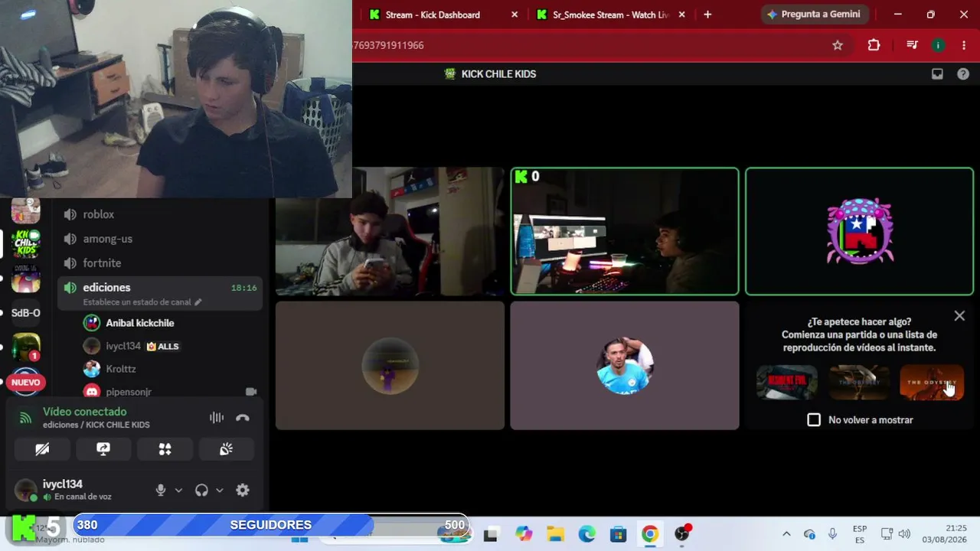980x551 pixels.
Task: Close the Kick Dashboard tab
Action: point(514,15)
